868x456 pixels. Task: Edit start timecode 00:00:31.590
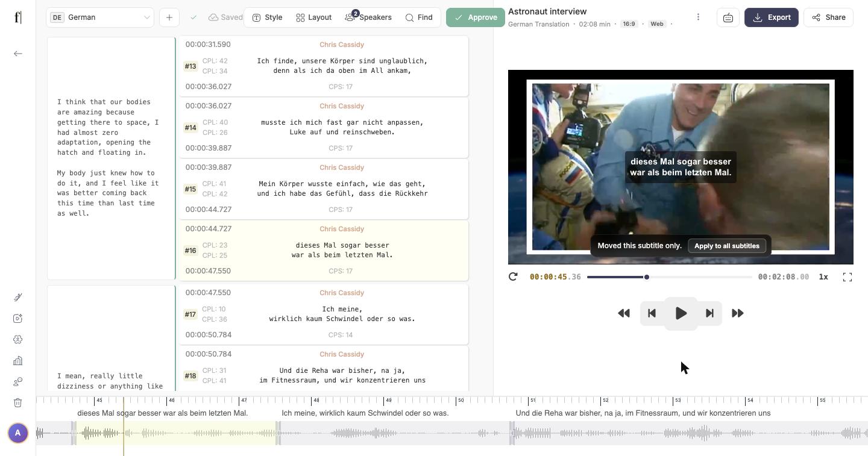click(208, 45)
